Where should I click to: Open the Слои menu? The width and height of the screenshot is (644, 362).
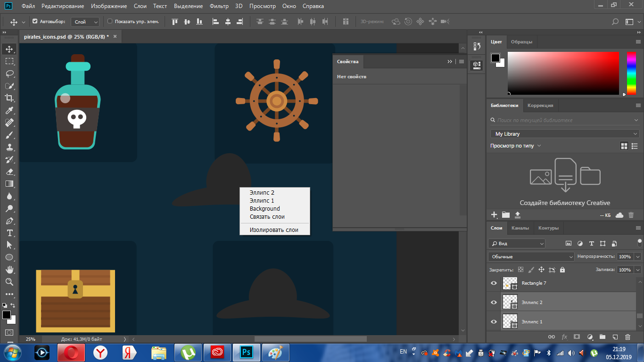pos(140,6)
